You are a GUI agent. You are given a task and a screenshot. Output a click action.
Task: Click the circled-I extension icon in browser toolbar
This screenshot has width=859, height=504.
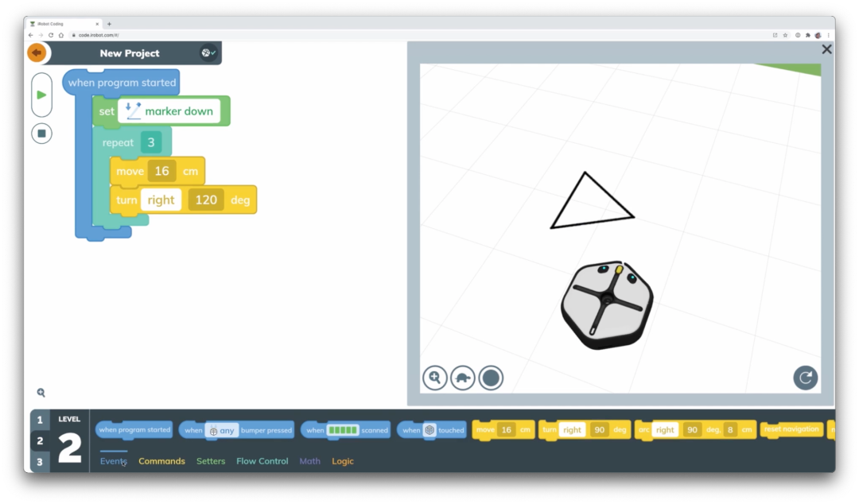point(798,35)
